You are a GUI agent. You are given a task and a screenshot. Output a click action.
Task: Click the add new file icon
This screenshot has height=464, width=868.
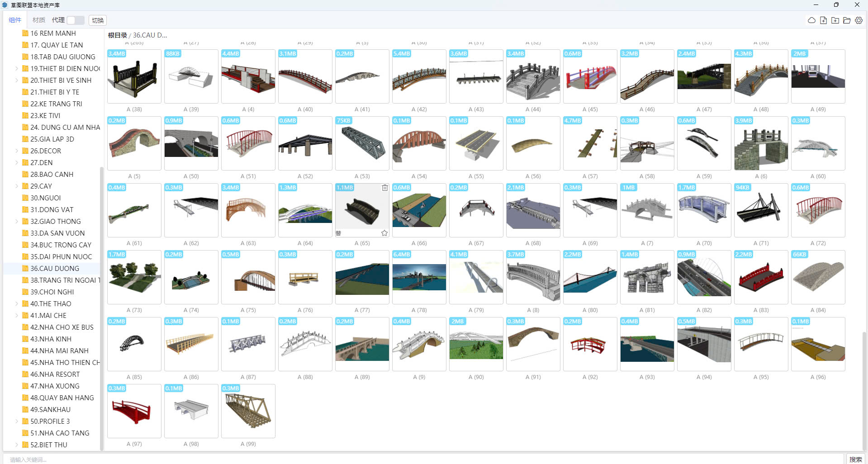[823, 20]
